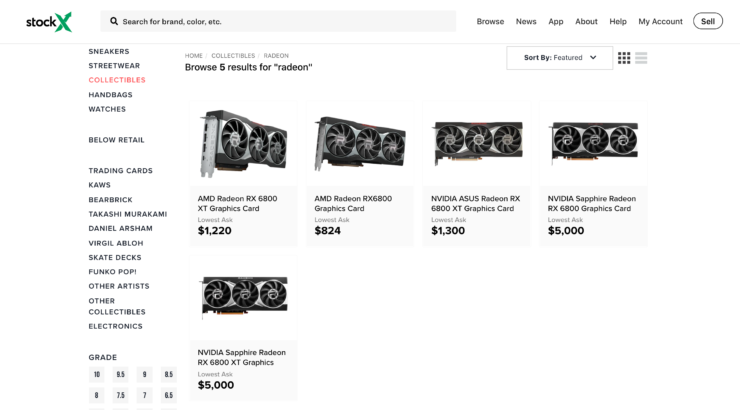Click the StockX logo
Screen dimensions: 740x410
tap(49, 22)
